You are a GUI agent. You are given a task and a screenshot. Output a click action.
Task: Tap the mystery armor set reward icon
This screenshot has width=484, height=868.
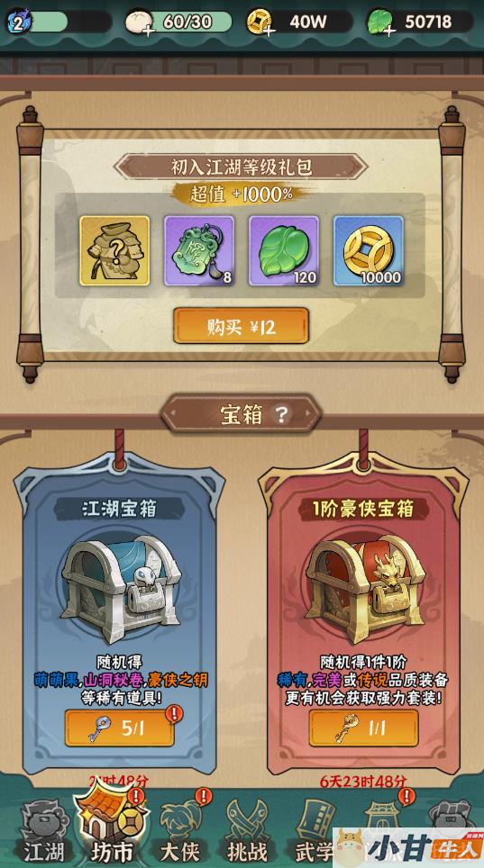pyautogui.click(x=114, y=251)
